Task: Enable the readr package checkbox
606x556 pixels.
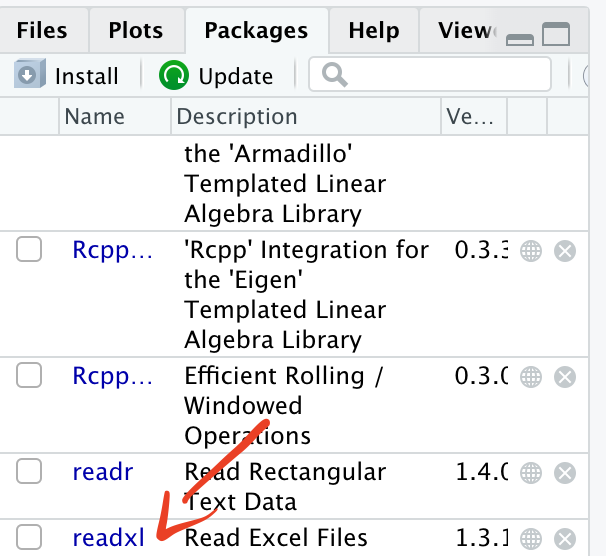Action: click(29, 470)
